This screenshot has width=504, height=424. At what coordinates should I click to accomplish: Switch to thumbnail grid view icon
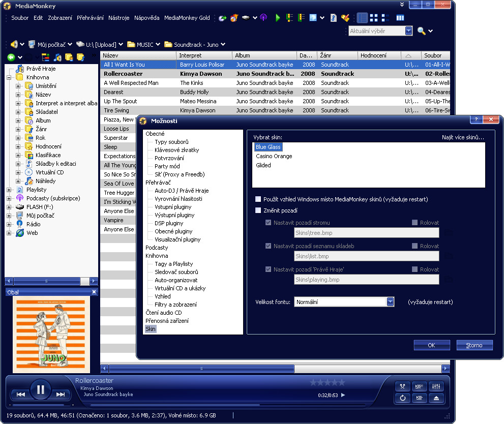coord(374,18)
